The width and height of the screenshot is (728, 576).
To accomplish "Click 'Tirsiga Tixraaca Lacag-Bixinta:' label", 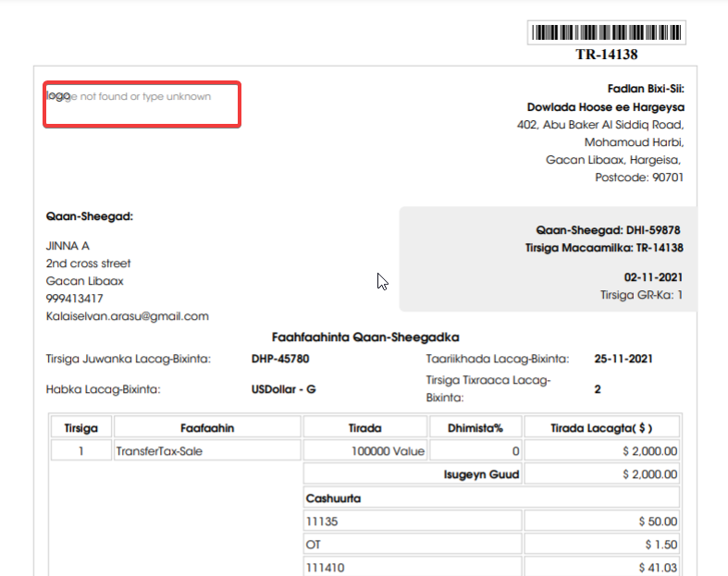I will coord(488,389).
